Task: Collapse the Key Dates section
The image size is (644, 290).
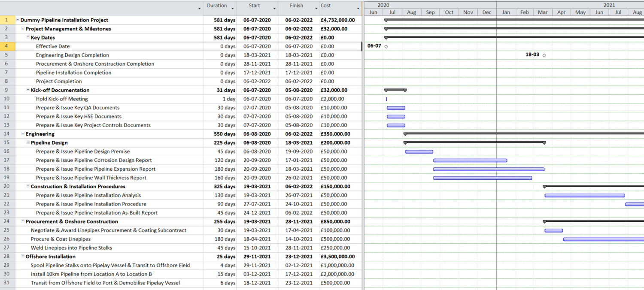Action: 27,37
